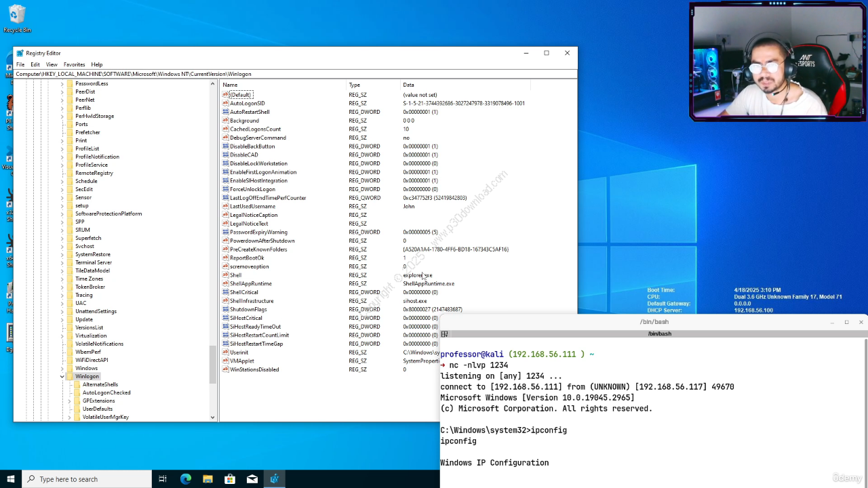Click the terminal split-pane icon

pyautogui.click(x=445, y=334)
